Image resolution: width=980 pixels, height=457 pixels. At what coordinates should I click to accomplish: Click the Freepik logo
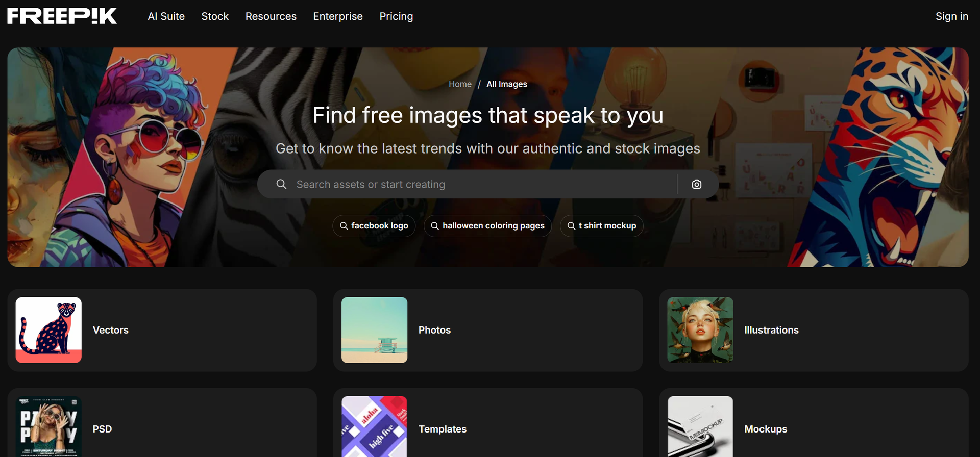coord(62,16)
